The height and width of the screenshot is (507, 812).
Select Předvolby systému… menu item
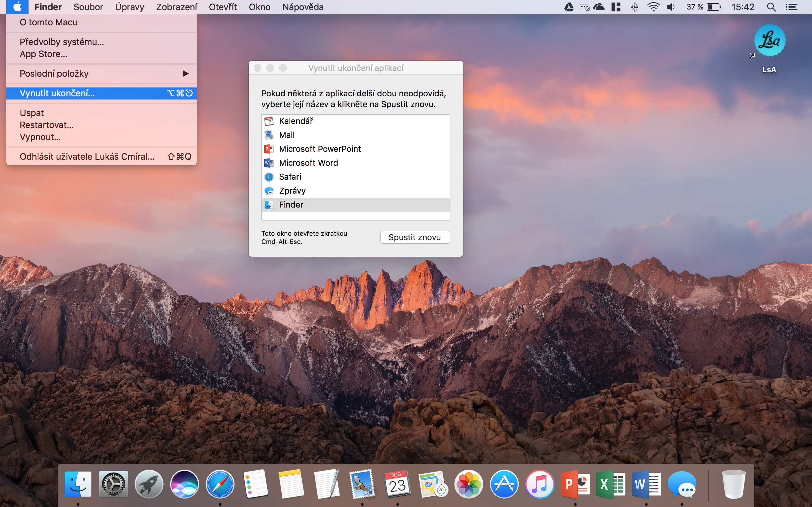click(x=62, y=42)
